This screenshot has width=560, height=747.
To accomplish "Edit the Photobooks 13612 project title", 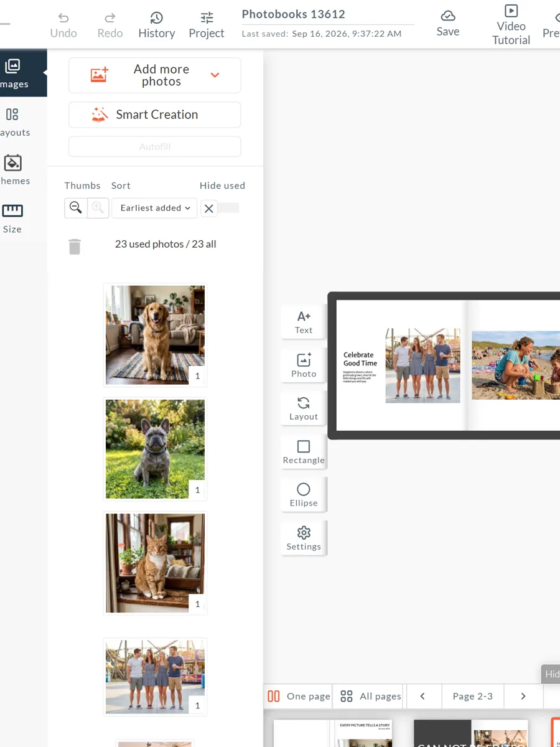I will [x=293, y=14].
